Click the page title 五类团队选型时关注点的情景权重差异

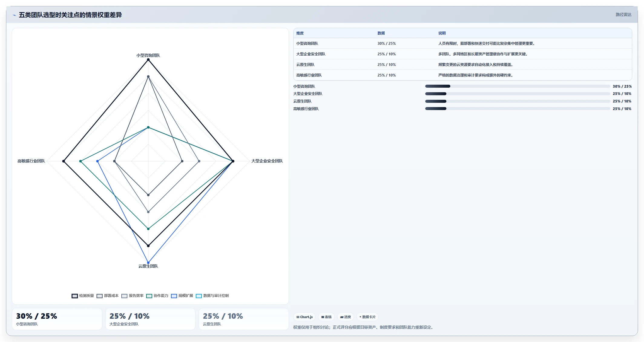point(70,15)
